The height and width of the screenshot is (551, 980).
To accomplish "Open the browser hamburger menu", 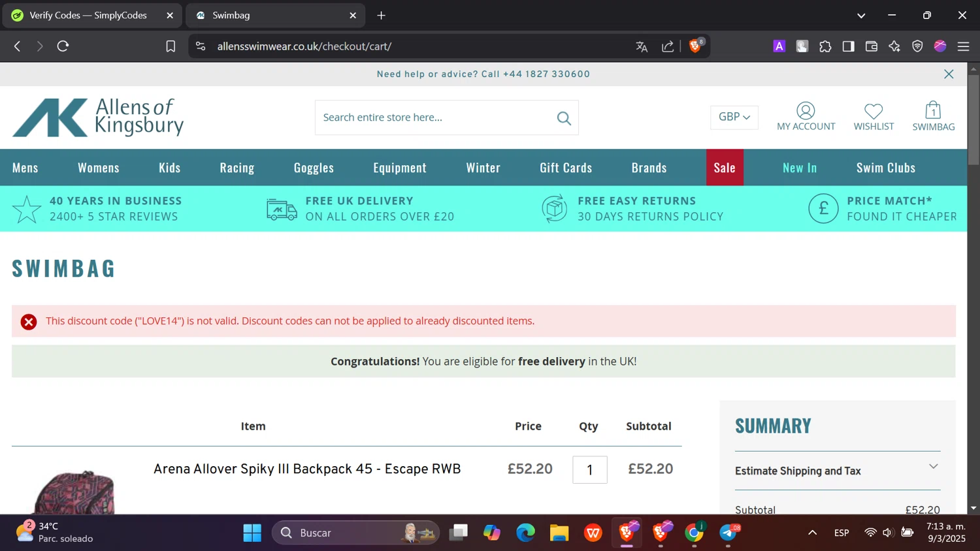I will pos(963,46).
